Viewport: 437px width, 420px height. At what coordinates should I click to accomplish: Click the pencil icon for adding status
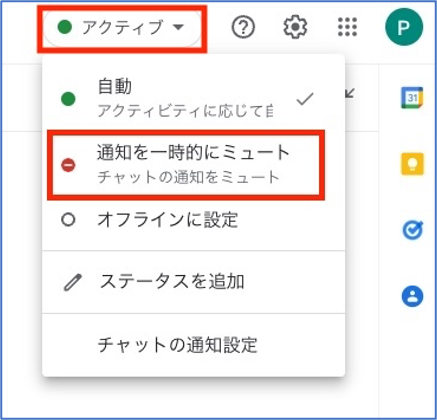click(73, 283)
